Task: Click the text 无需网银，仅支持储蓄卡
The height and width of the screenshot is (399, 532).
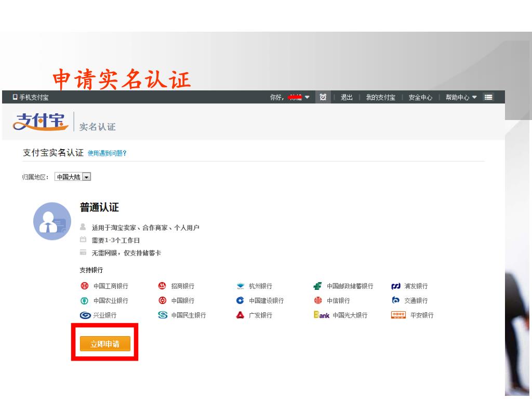Action: click(x=126, y=253)
